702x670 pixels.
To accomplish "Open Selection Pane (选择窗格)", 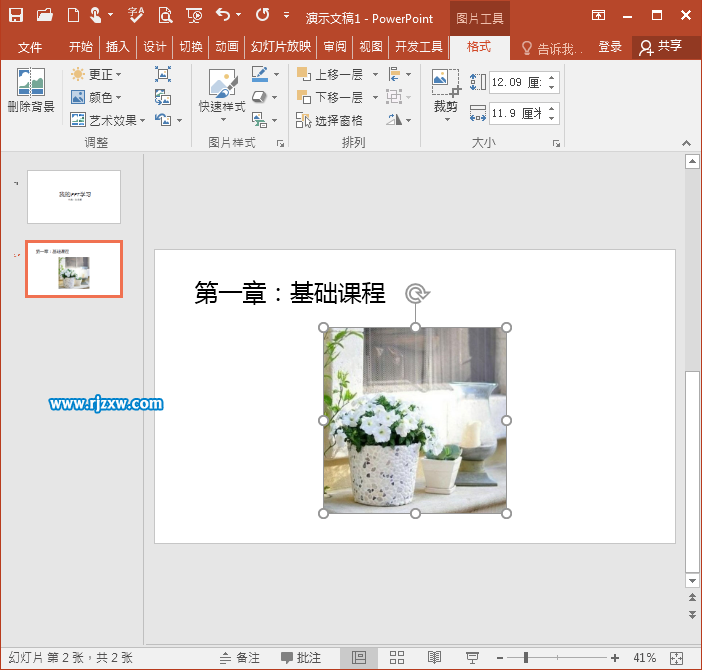I will click(x=329, y=120).
